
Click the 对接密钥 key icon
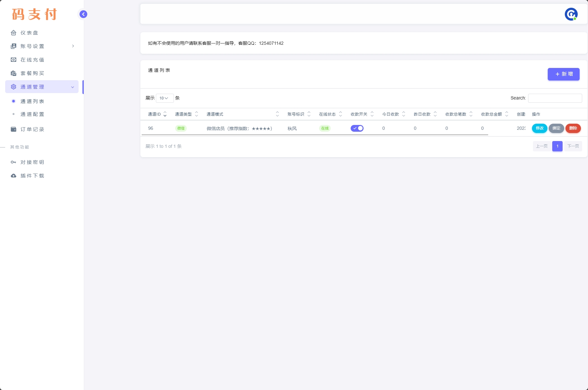coord(14,162)
